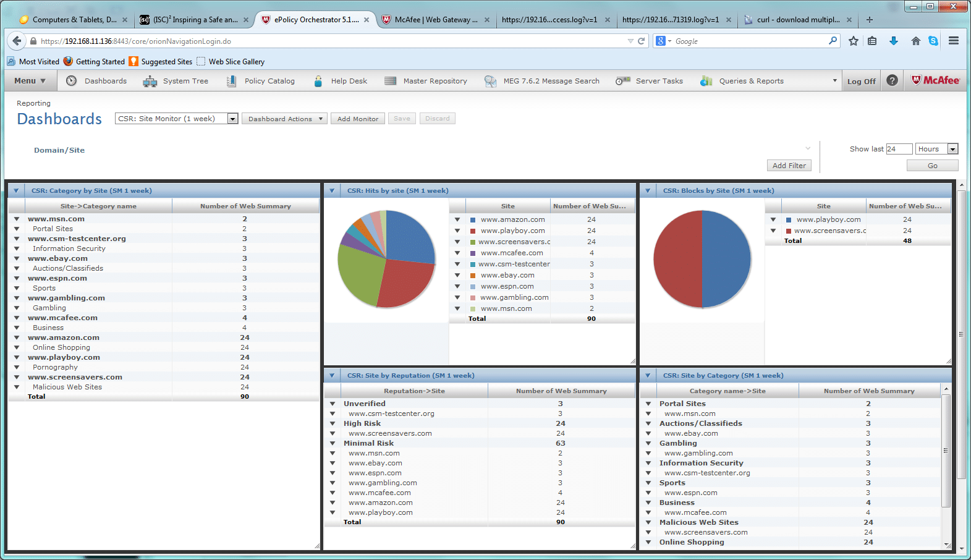
Task: Open Policy Catalog icon
Action: pos(232,81)
